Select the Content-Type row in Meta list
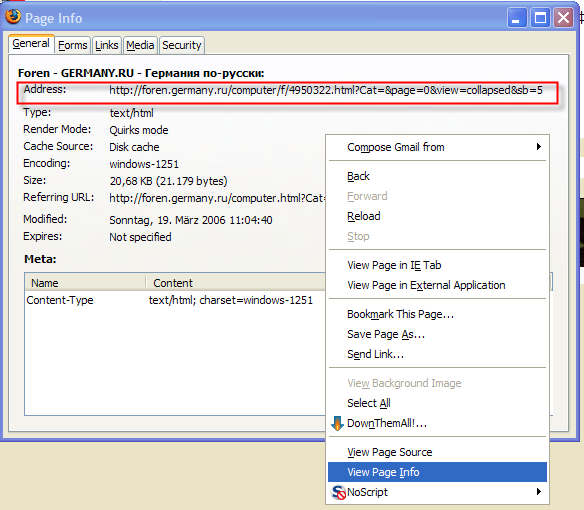 [175, 300]
